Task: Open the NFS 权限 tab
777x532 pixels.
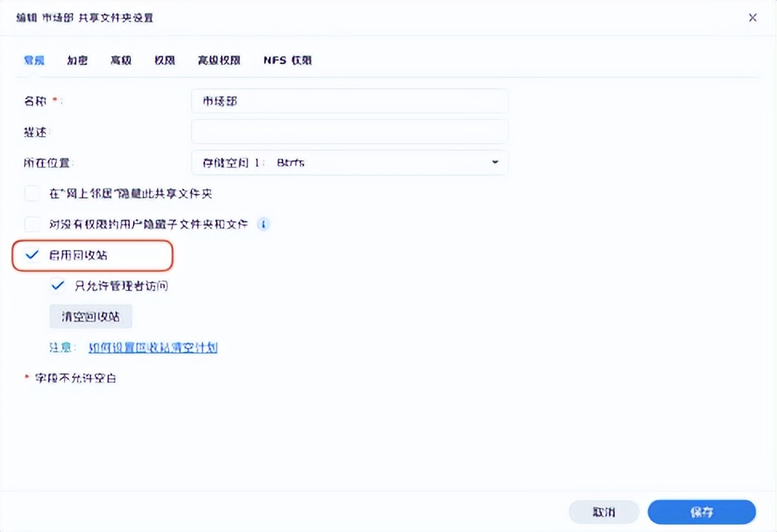Action: coord(287,59)
